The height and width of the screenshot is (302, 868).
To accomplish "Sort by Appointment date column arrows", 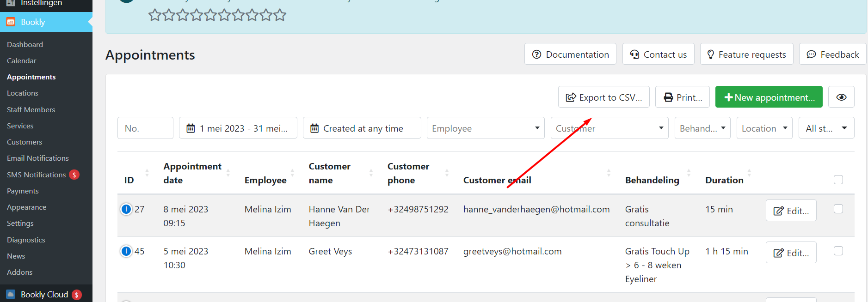I will (x=228, y=173).
